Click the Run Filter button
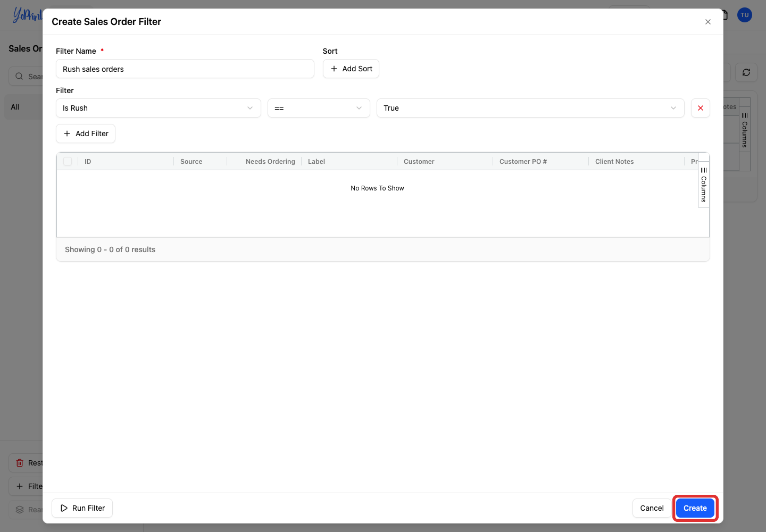Screen dimensions: 766x532 (x=82, y=508)
